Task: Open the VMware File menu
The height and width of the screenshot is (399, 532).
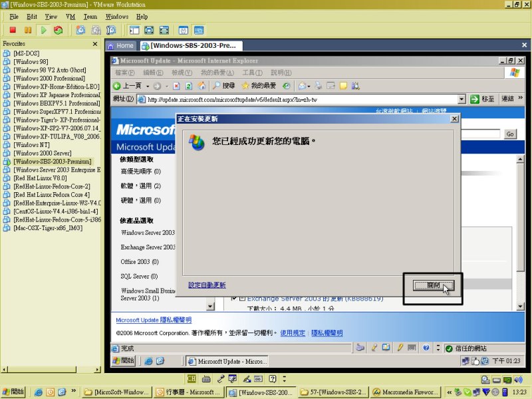Action: 14,17
